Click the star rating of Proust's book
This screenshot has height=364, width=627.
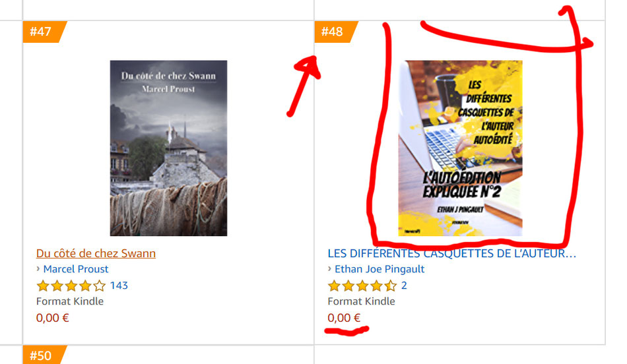point(71,286)
